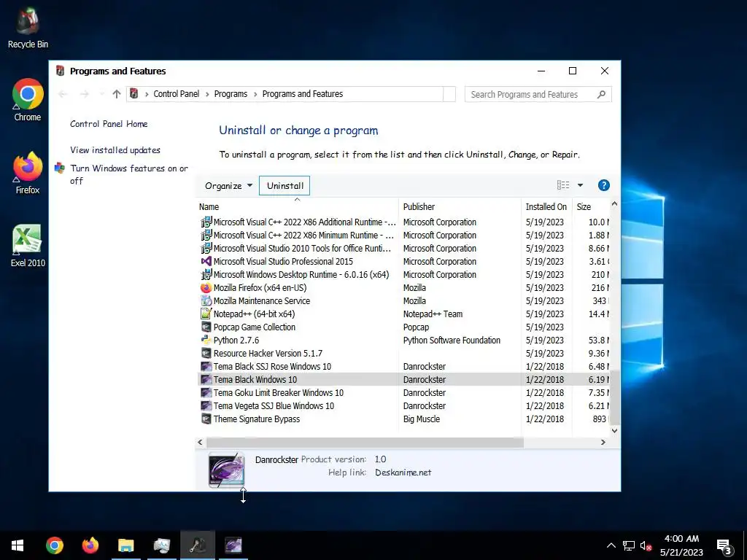The height and width of the screenshot is (560, 747).
Task: Click Big Muscle publisher cell
Action: [x=422, y=419]
